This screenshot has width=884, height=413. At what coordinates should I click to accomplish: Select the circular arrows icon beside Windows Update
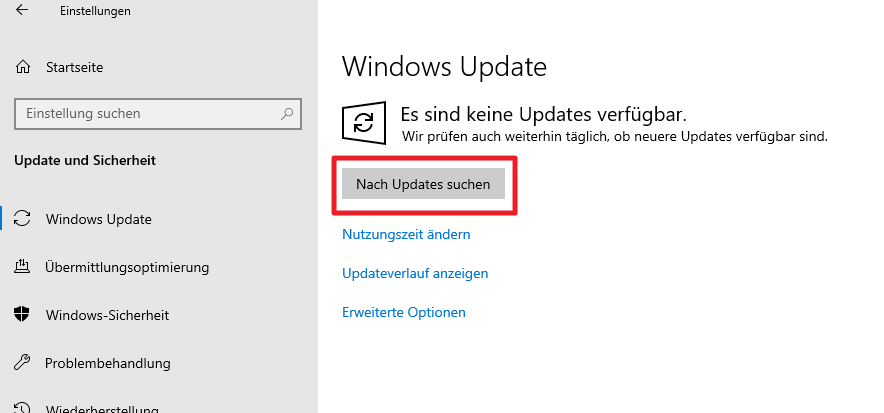tap(22, 219)
